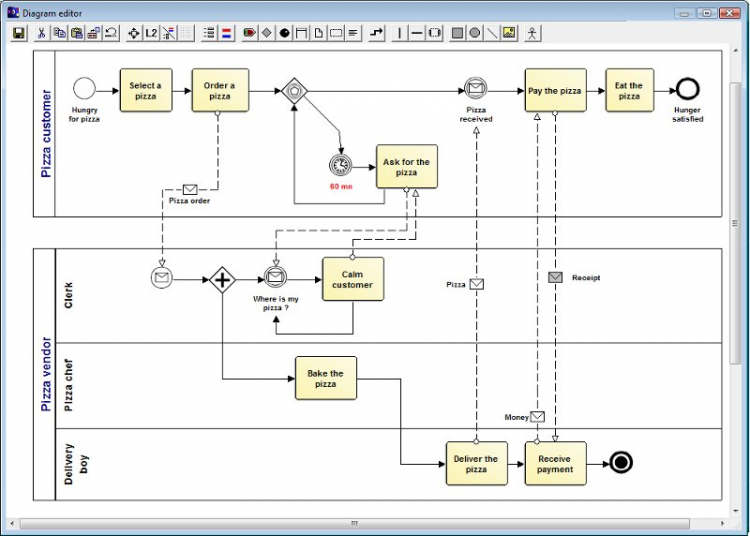This screenshot has height=536, width=750.
Task: Click the 'Pizza chef' lane label
Action: pyautogui.click(x=68, y=385)
